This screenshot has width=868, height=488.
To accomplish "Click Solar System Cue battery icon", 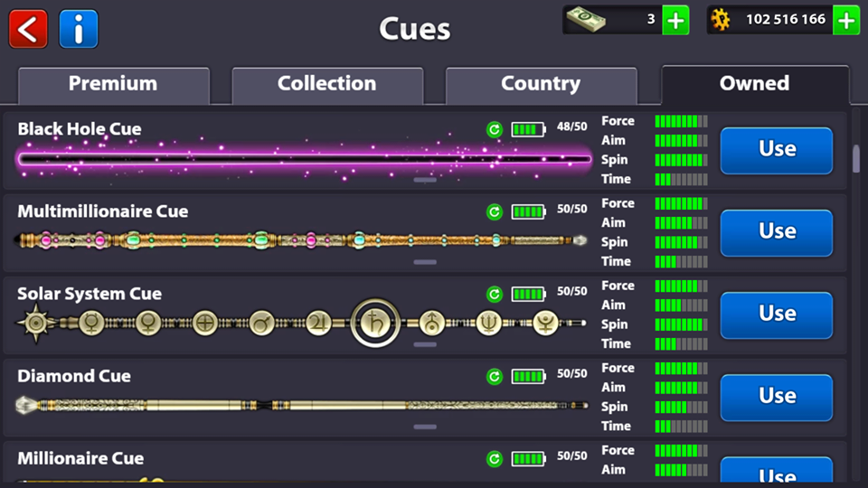I will (x=528, y=295).
